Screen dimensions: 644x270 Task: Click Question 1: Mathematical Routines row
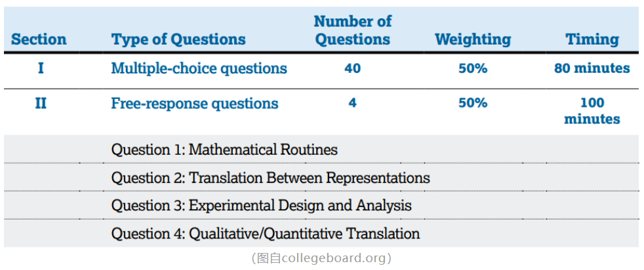click(x=224, y=149)
